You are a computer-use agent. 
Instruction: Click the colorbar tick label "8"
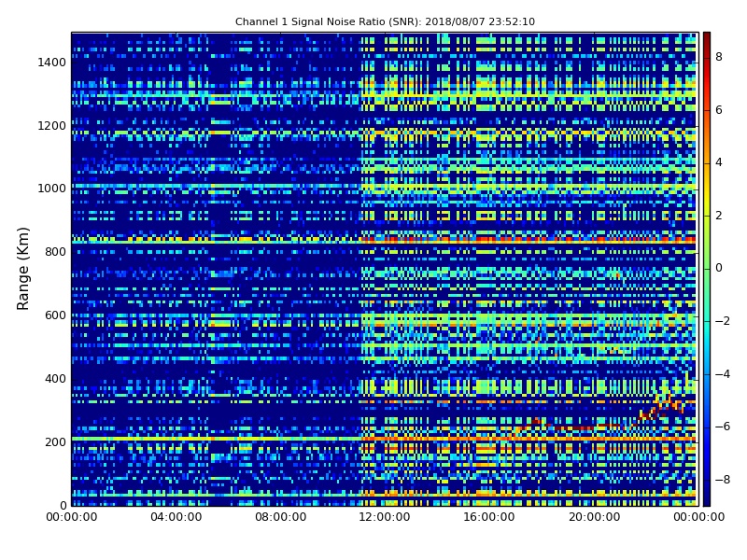[719, 57]
